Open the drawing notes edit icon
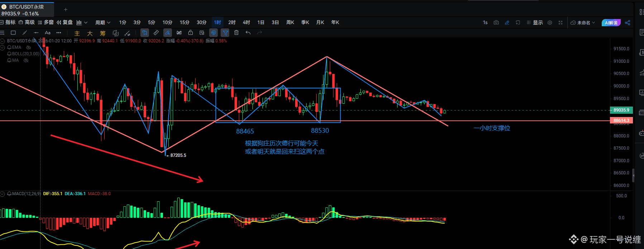 pos(202,33)
